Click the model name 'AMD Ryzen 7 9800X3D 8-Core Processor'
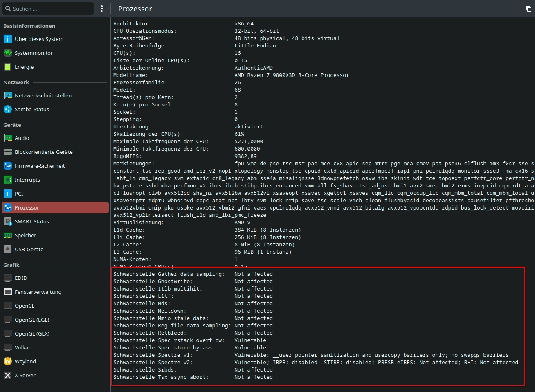Viewport: 535px width, 392px height. pos(292,75)
